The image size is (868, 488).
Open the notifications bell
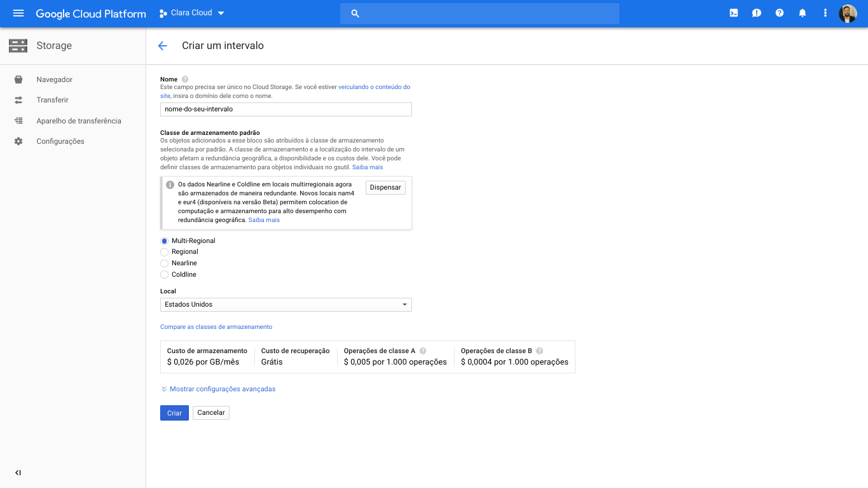tap(803, 13)
